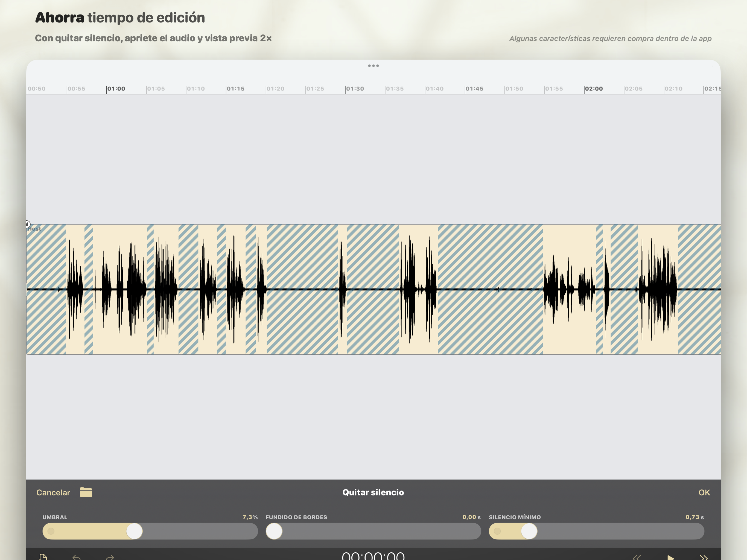Click the 7,3% threshold value
The height and width of the screenshot is (560, 747).
[x=250, y=517]
